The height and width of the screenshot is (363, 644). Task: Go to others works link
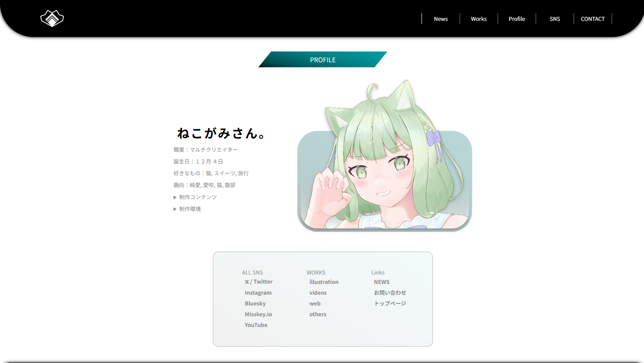pos(318,314)
